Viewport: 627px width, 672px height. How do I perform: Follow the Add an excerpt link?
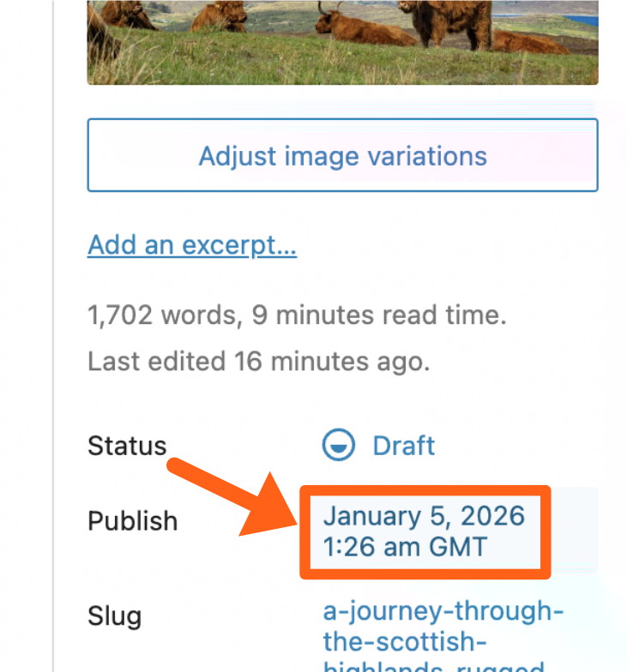click(x=192, y=246)
